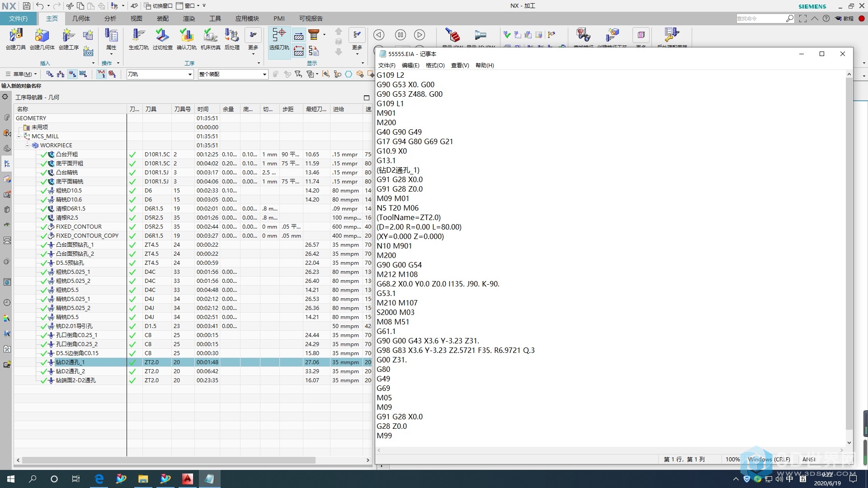The width and height of the screenshot is (868, 488).
Task: Start Machine Simulation (机床仿真)
Action: (x=210, y=39)
